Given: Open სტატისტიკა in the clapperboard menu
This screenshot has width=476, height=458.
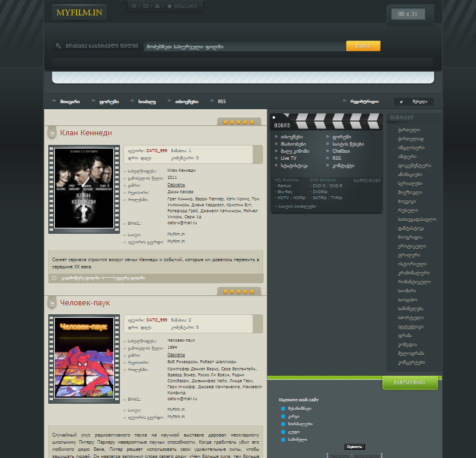Looking at the screenshot, I should coord(294,166).
